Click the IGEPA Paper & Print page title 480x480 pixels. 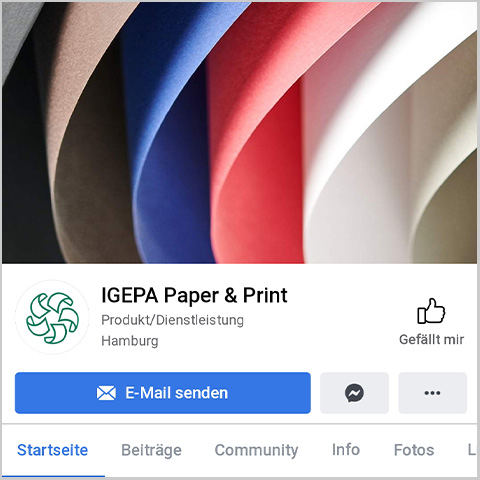194,296
